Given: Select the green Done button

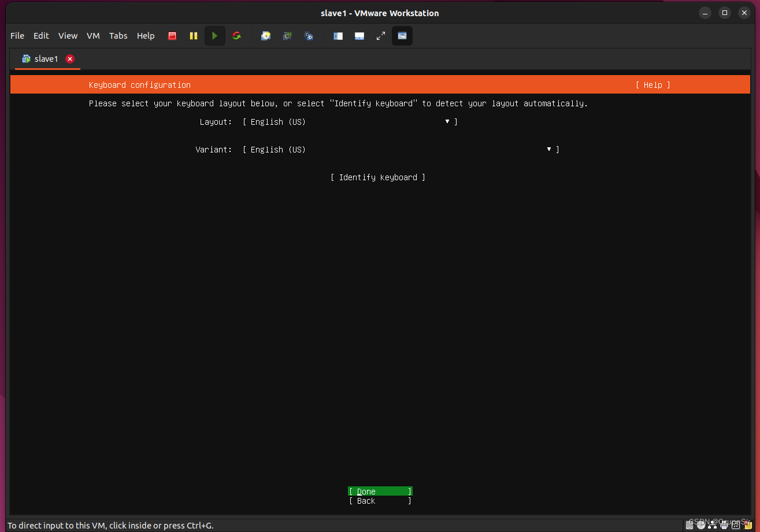Looking at the screenshot, I should coord(380,492).
